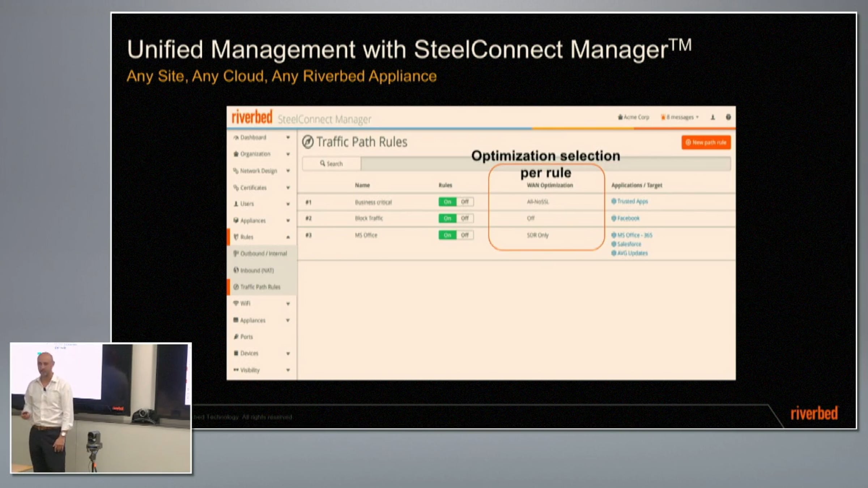Select Traffic Path Rules in the sidebar
Screen dimensions: 868x488
pos(262,287)
